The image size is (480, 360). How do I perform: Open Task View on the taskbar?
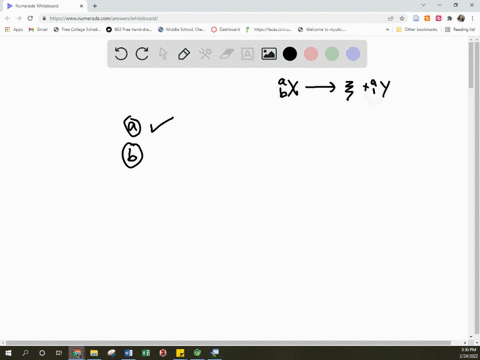pyautogui.click(x=59, y=353)
